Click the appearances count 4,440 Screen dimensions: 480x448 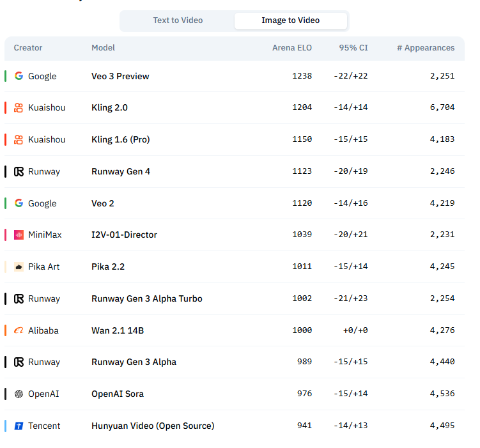tap(442, 362)
